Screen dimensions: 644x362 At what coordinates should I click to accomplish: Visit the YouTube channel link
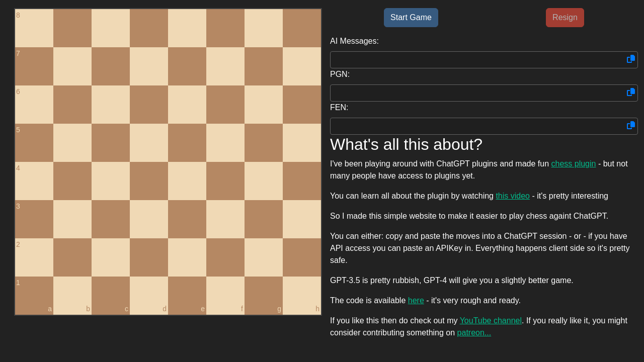pos(491,320)
